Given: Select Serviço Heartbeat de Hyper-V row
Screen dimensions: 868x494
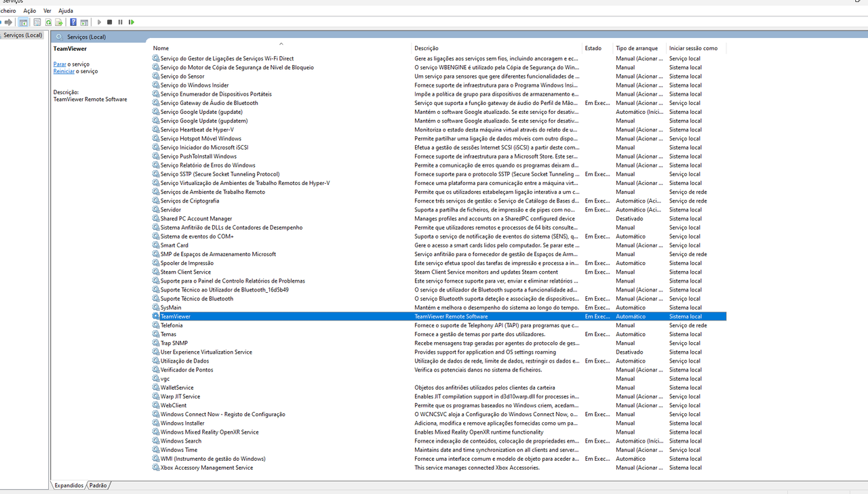Looking at the screenshot, I should (x=439, y=129).
